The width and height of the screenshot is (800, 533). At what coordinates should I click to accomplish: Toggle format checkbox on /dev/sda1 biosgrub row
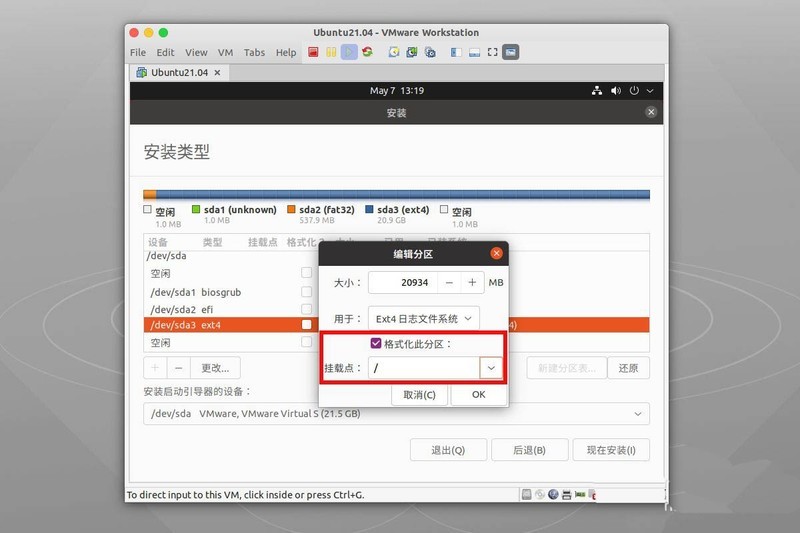tap(307, 292)
